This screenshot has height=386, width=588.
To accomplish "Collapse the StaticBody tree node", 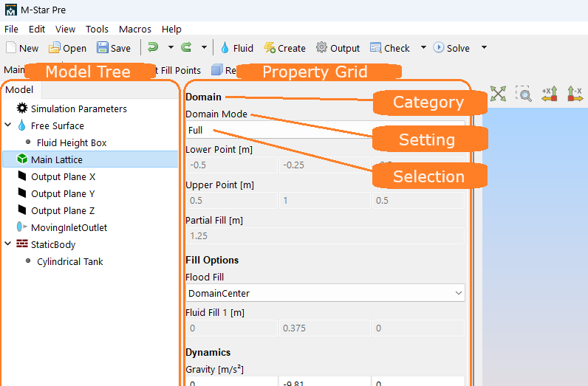I will pyautogui.click(x=8, y=244).
